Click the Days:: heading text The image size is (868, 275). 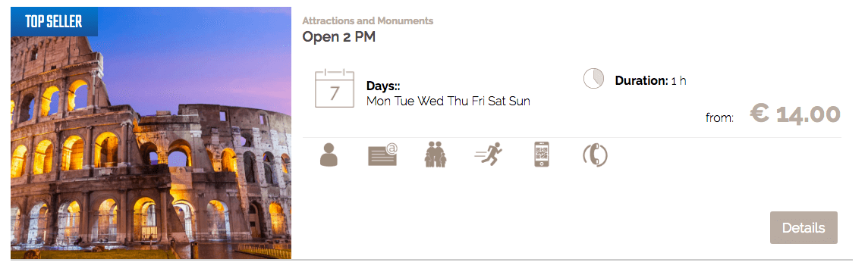click(x=383, y=86)
